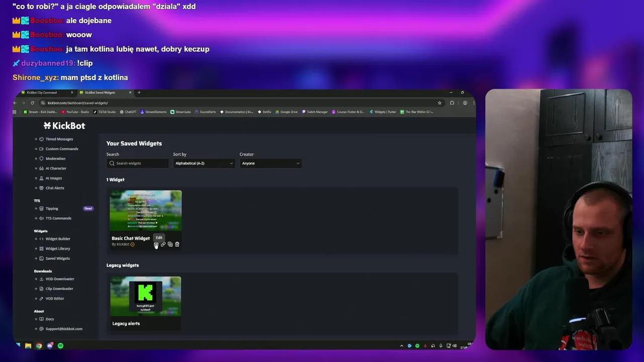Open the browser profile icon
Viewport: 644px width, 362px height.
[465, 103]
